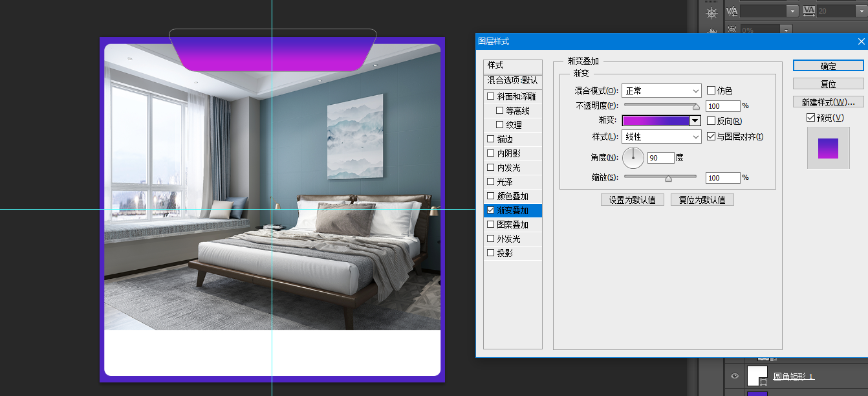Click the 缩放 scale slider
Viewport: 868px width, 396px height.
660,177
